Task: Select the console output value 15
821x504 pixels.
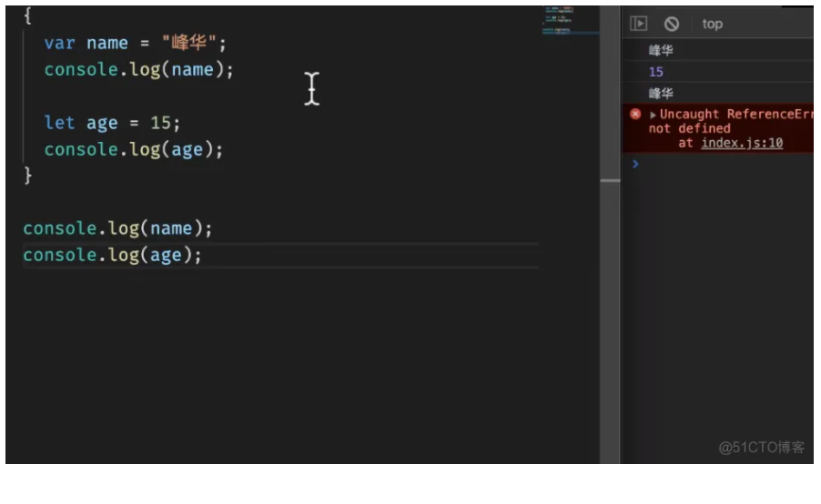Action: [656, 72]
